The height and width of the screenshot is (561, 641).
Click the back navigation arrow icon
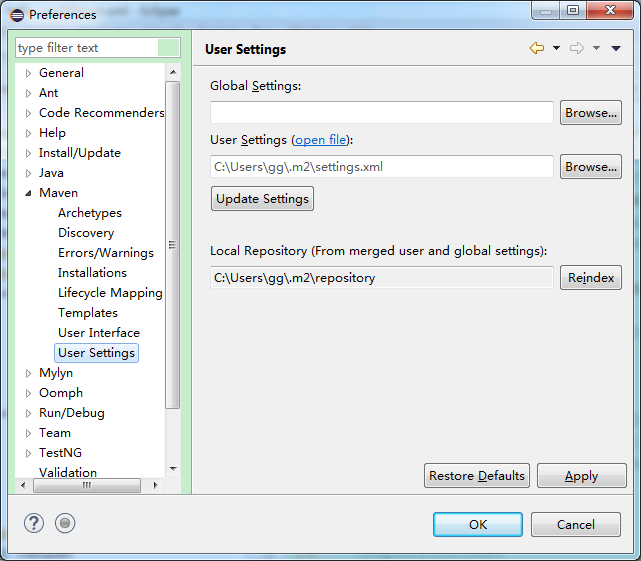click(x=537, y=48)
